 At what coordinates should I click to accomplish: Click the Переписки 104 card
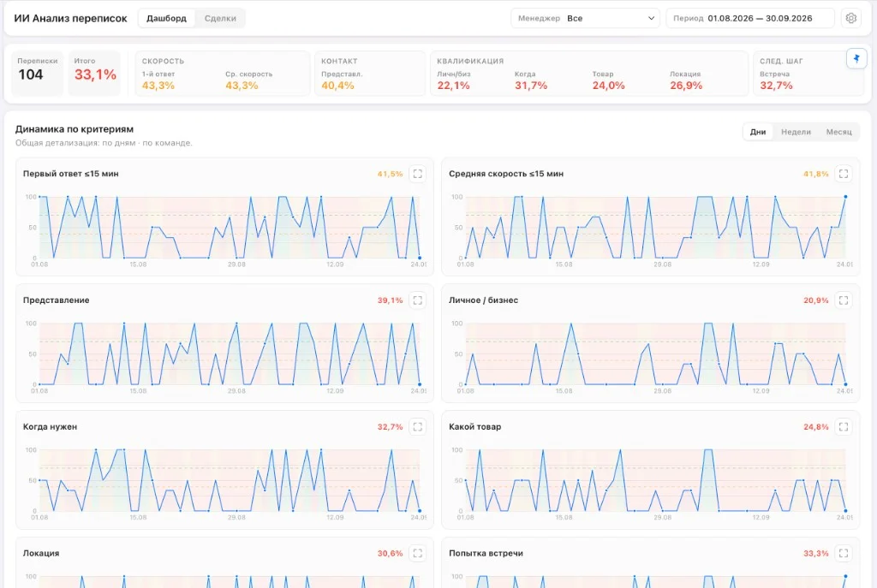[x=37, y=74]
